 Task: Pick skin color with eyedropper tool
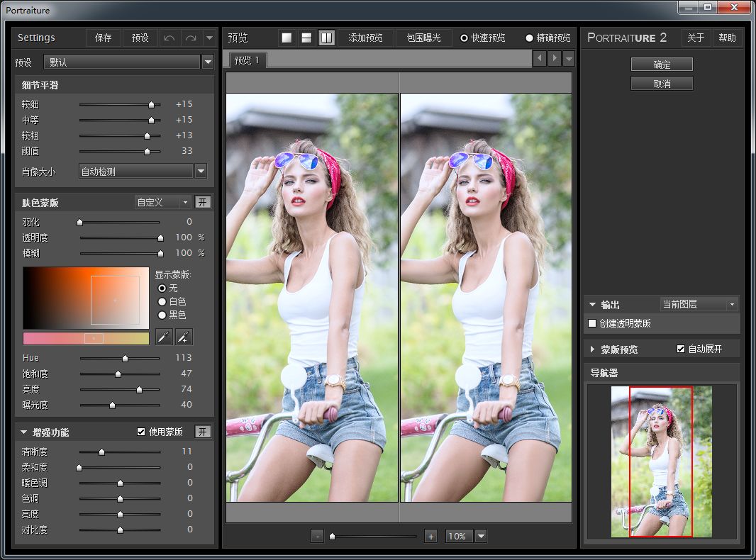click(x=164, y=337)
